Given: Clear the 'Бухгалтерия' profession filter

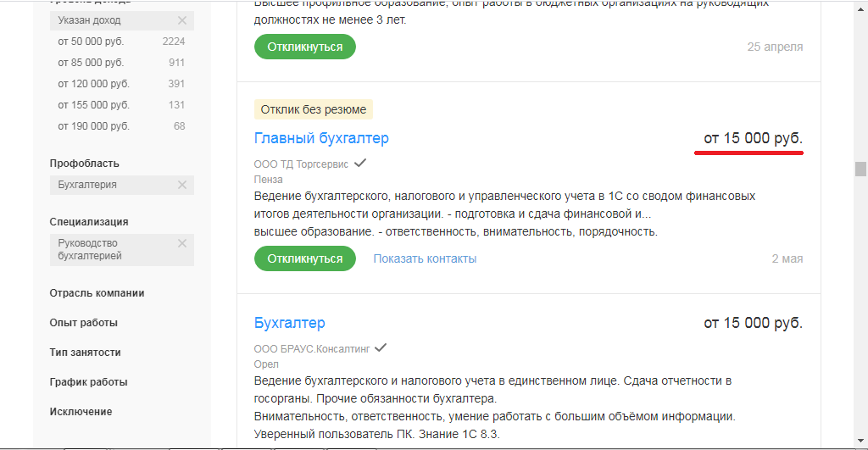Looking at the screenshot, I should coord(182,185).
